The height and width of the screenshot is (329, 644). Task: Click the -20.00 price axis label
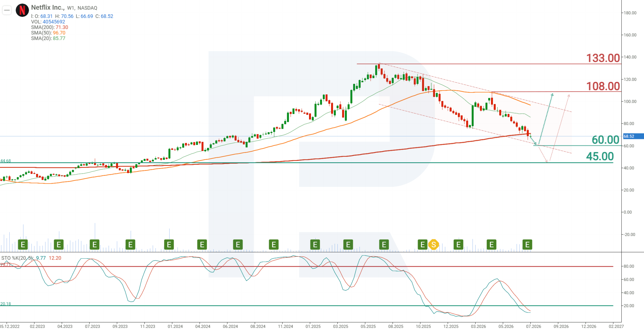click(x=629, y=234)
